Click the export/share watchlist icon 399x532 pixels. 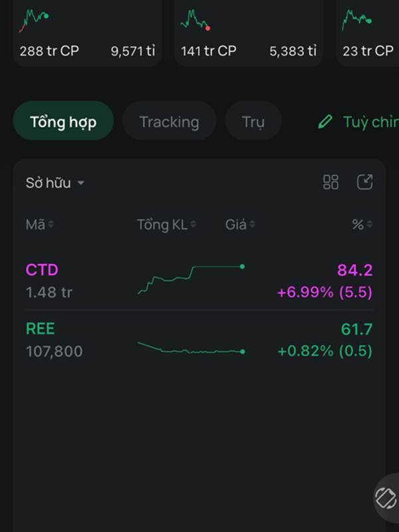(x=364, y=182)
